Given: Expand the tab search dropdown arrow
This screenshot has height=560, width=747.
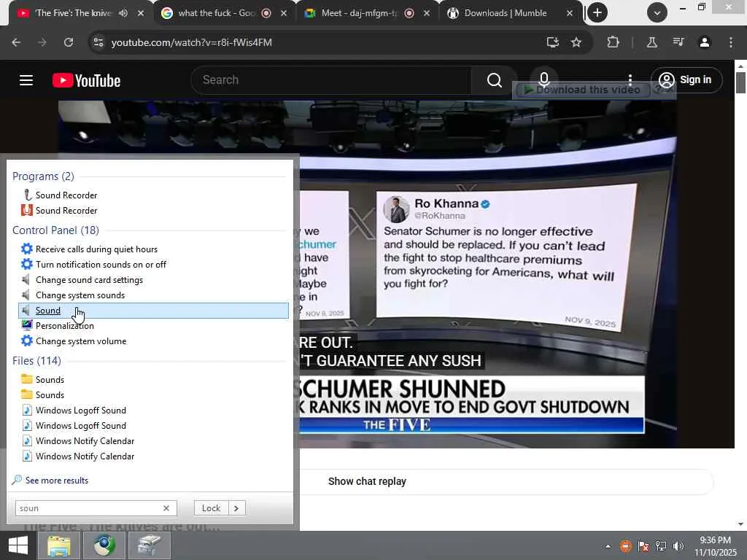Looking at the screenshot, I should [x=657, y=13].
